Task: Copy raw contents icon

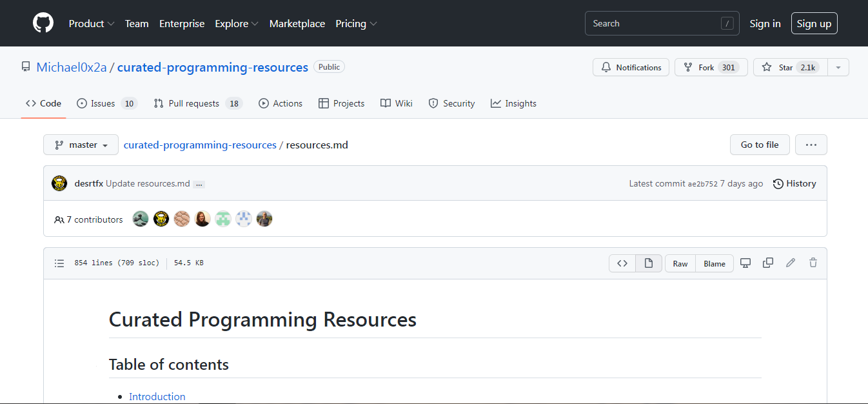Action: [x=768, y=263]
